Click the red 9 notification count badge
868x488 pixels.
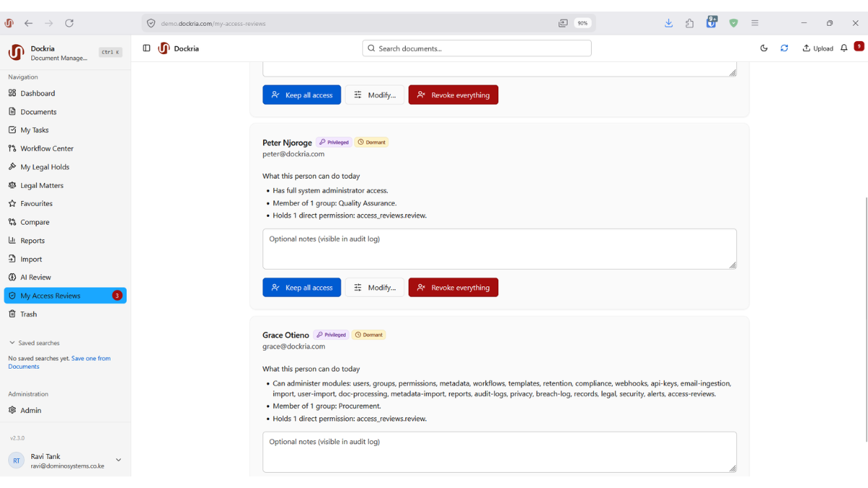pos(859,46)
